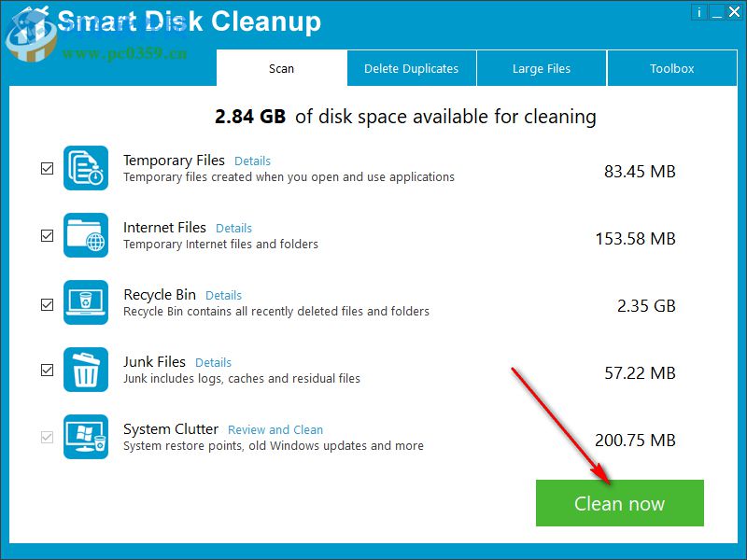Open the info button in the title bar
The width and height of the screenshot is (747, 560).
698,12
